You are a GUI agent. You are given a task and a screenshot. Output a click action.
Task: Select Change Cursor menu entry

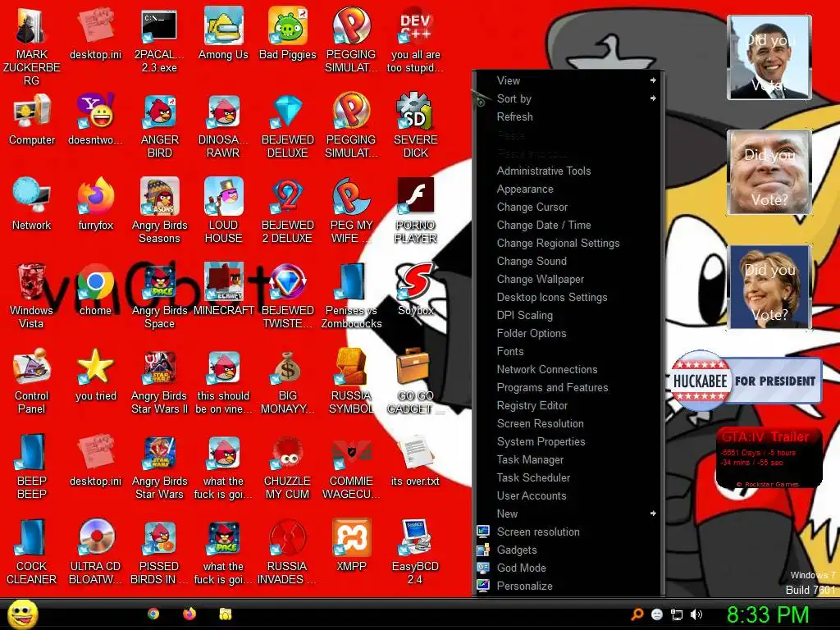[569, 207]
